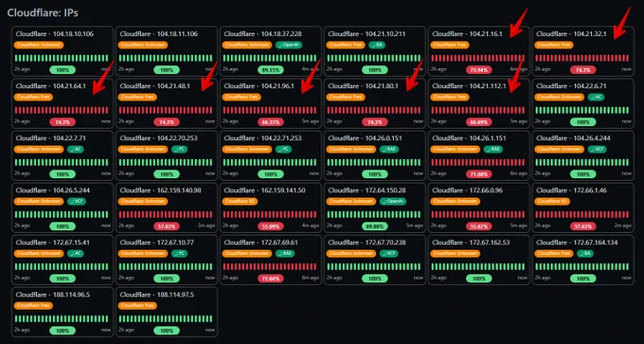Select the Cloudflare - 104.21.64.1 title
The width and height of the screenshot is (644, 344).
(50, 86)
